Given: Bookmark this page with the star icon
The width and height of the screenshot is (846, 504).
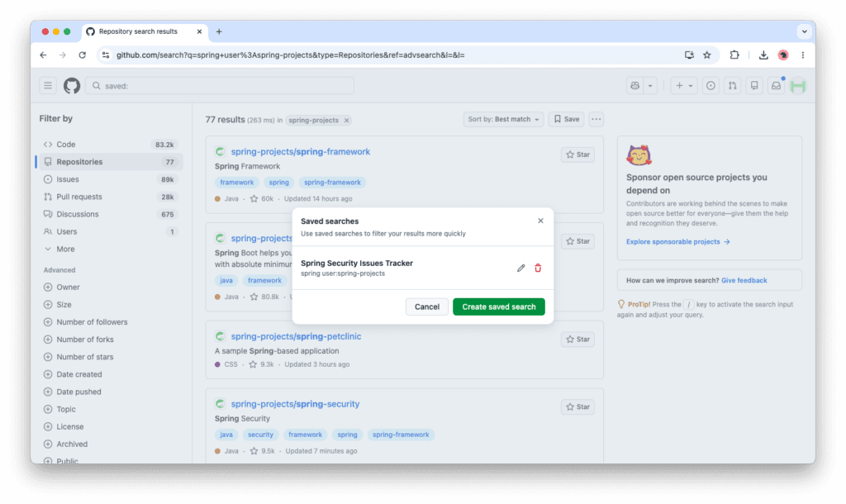Looking at the screenshot, I should pyautogui.click(x=707, y=55).
